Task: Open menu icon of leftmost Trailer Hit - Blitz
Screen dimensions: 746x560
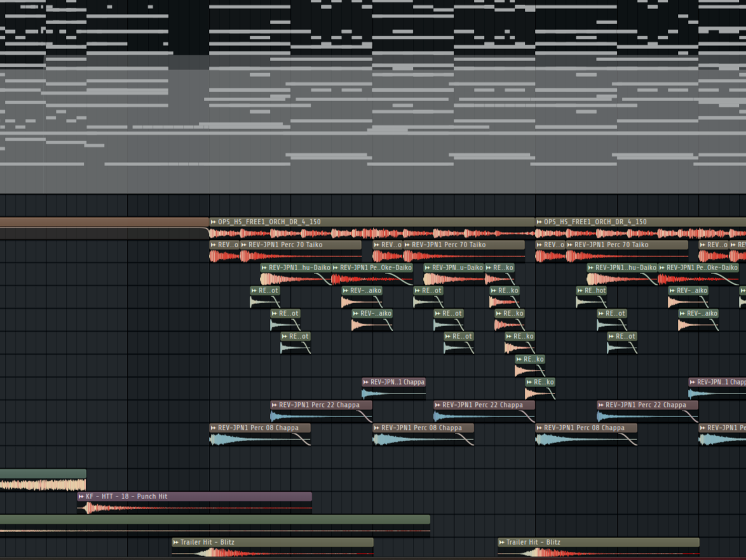Action: 176,542
